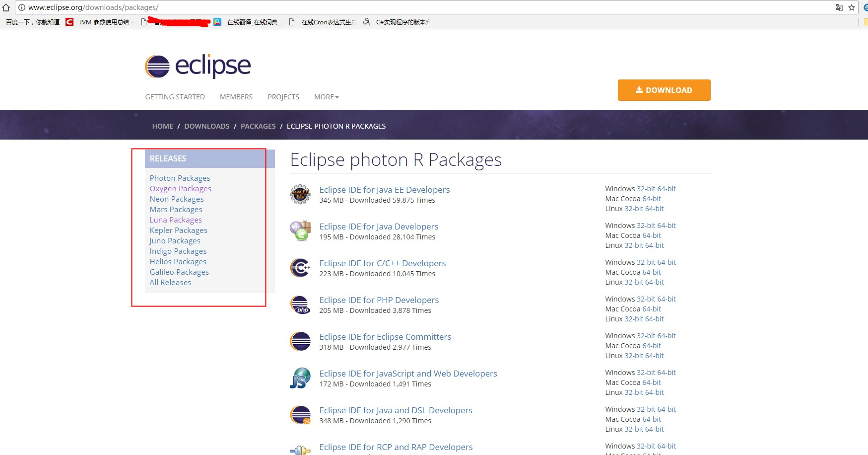Download Java EE Developers Windows 64-bit
The height and width of the screenshot is (455, 868).
(x=667, y=189)
